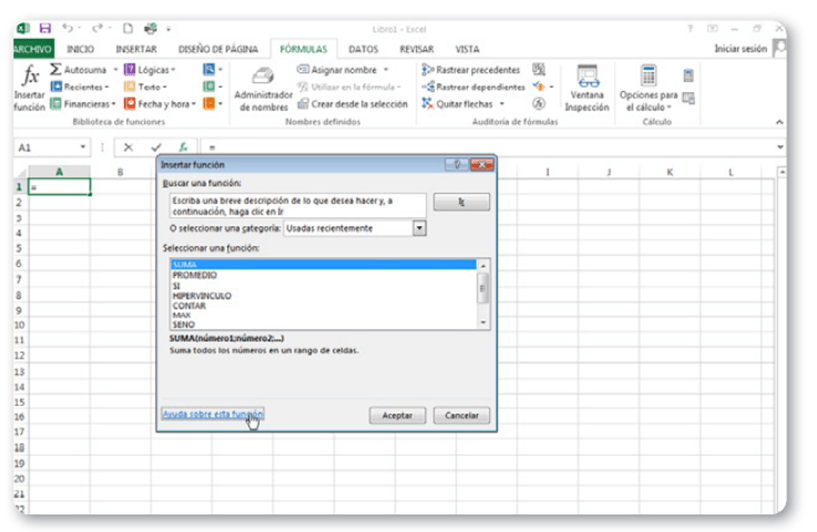Image resolution: width=817 pixels, height=532 pixels.
Task: Open the Administrador de nombres icon
Action: pos(263,78)
